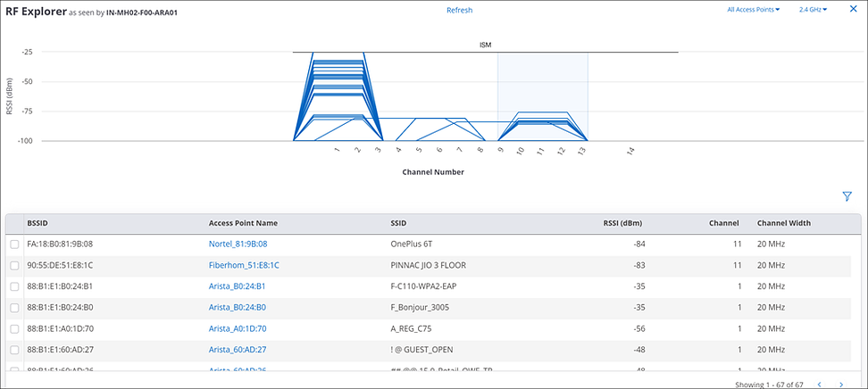The height and width of the screenshot is (389, 868).
Task: Open the Nortel_81:9B:08 access point
Action: point(238,244)
